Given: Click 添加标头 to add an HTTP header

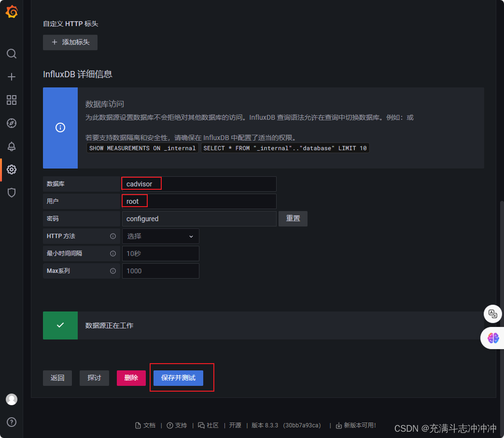Looking at the screenshot, I should [70, 42].
